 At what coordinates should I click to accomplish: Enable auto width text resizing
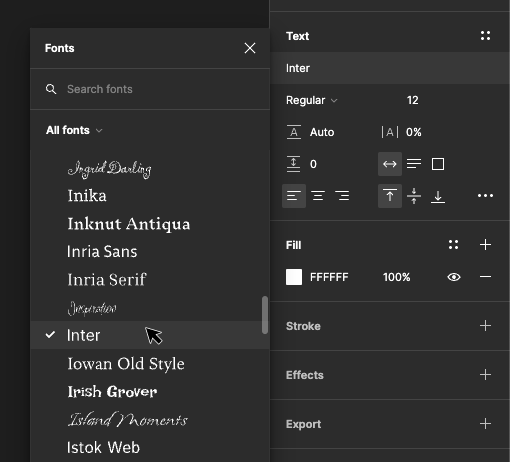pos(390,164)
